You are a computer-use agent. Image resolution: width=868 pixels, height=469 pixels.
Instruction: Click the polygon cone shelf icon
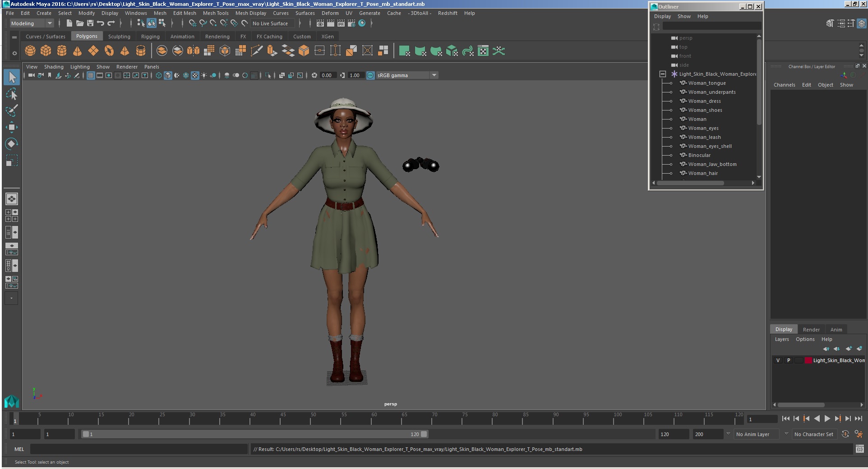click(x=78, y=51)
